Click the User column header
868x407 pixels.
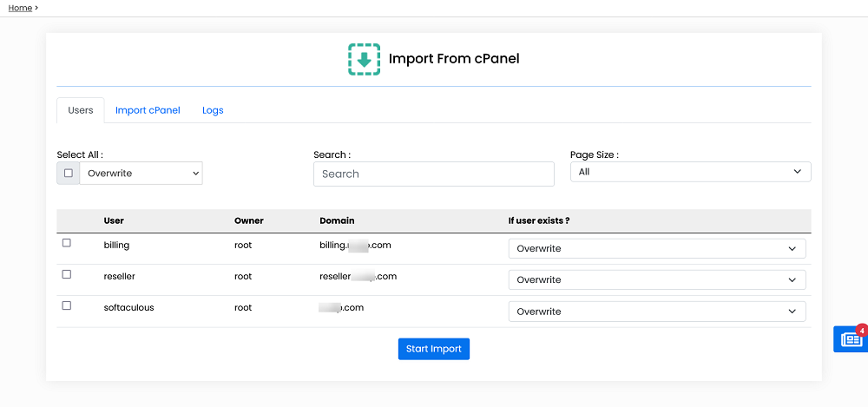(x=114, y=220)
